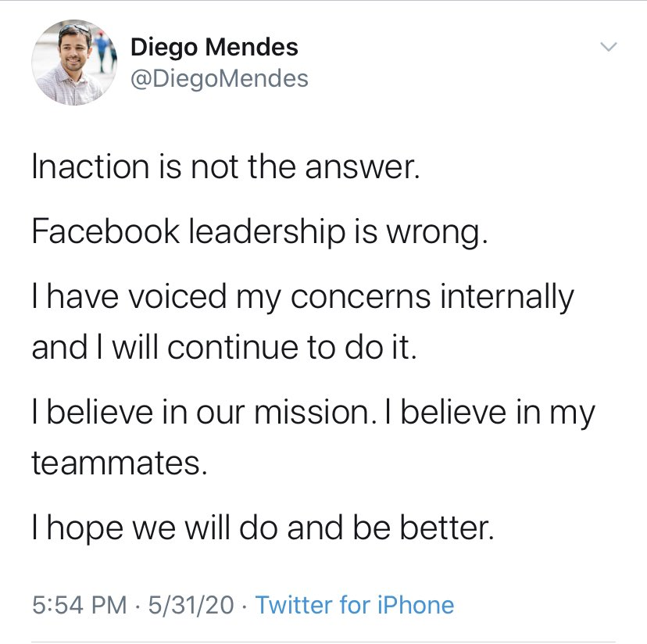The width and height of the screenshot is (647, 644).
Task: Click the word 'Facebook' in the tweet
Action: point(105,231)
